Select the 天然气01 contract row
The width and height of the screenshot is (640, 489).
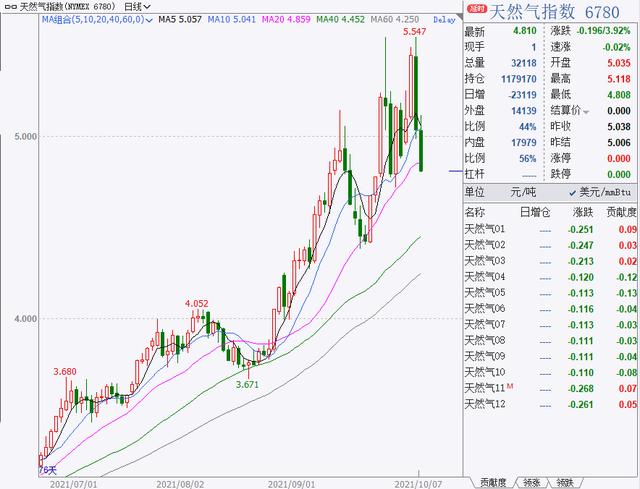click(551, 229)
